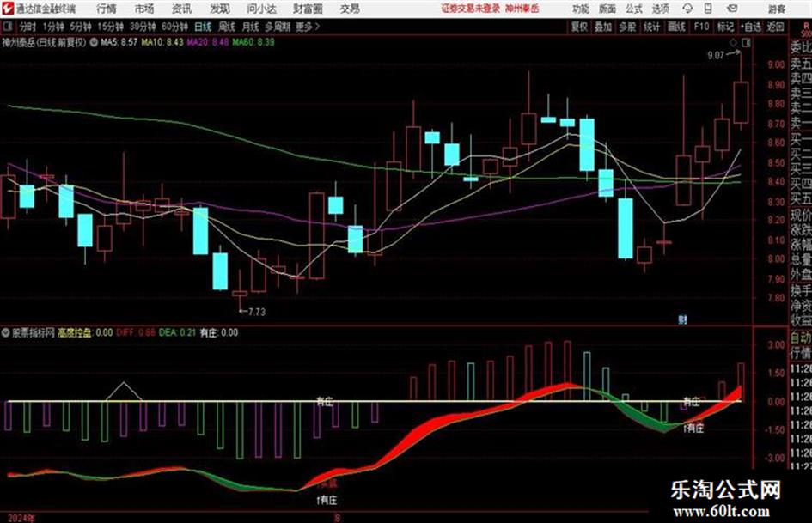This screenshot has height=523, width=812.
Task: Click the 证券交易未登录 login link
Action: [471, 9]
